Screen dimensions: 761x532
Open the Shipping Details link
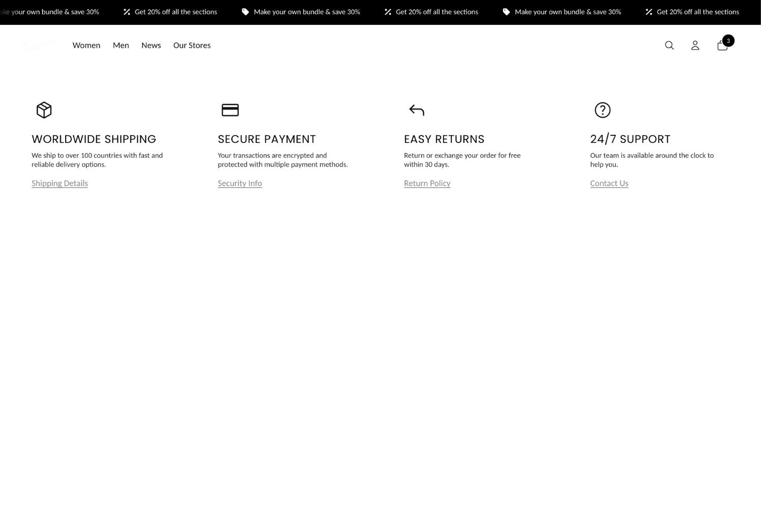coord(60,183)
